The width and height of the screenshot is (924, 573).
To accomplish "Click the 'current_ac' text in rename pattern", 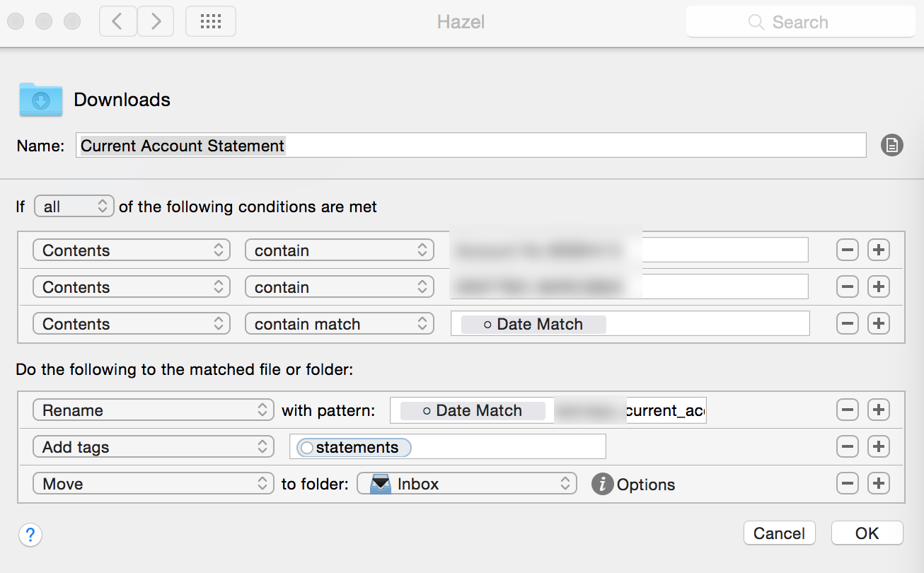I will 665,410.
